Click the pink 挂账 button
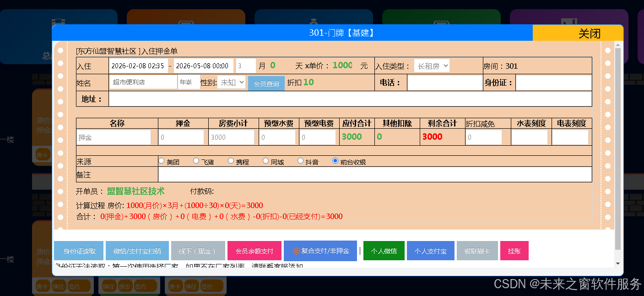This screenshot has width=644, height=296. (x=514, y=251)
